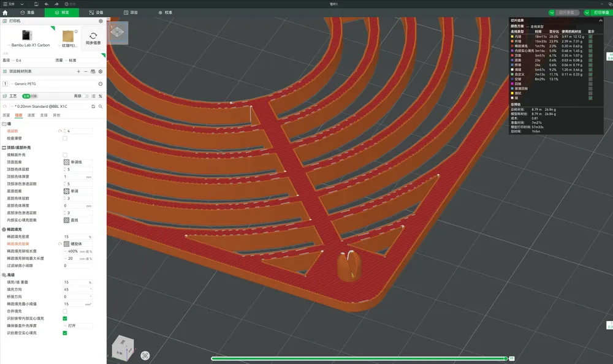This screenshot has width=613, height=364.
Task: Open the Bambu Lab X1 Carbon printer dropdown
Action: click(30, 45)
